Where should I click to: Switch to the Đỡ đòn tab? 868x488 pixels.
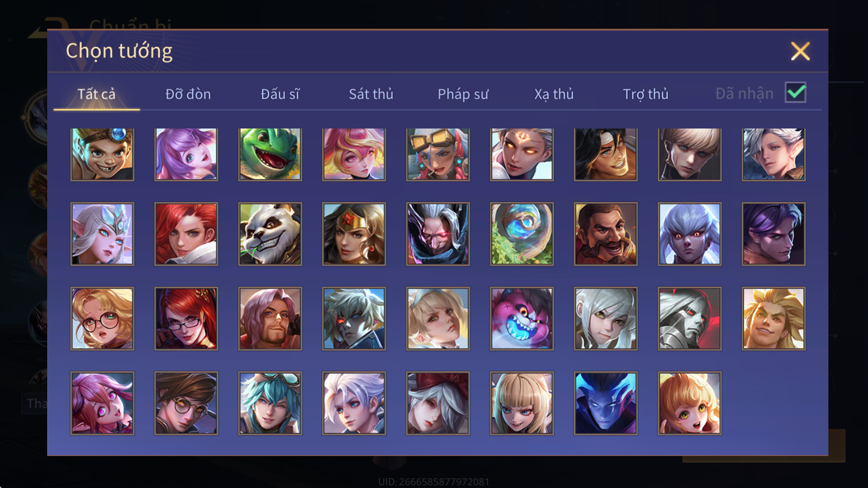coord(188,94)
